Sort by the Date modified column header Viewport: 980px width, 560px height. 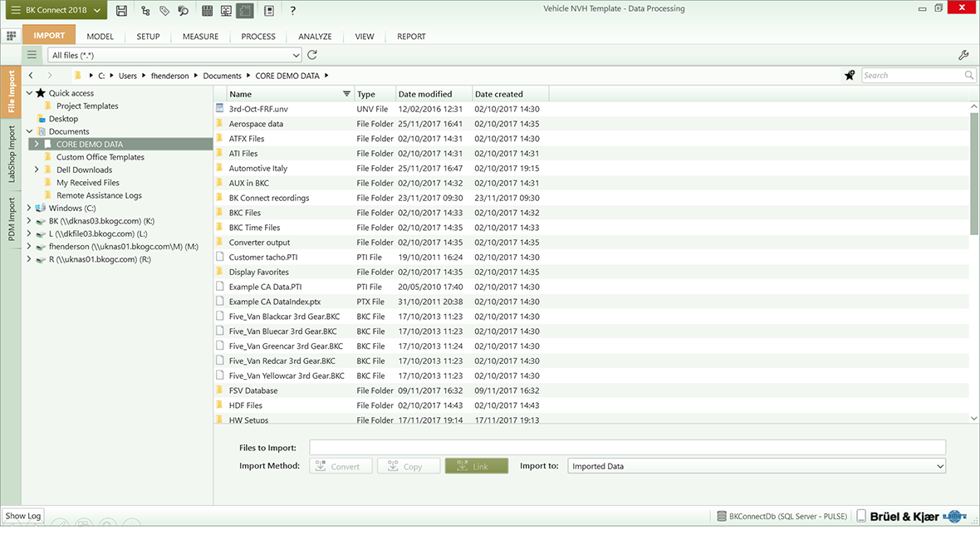coord(425,94)
